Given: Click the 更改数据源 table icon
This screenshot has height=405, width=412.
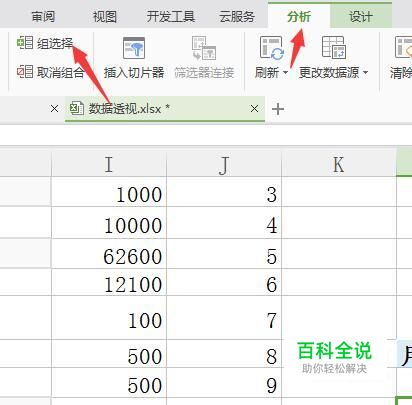Looking at the screenshot, I should click(x=334, y=48).
